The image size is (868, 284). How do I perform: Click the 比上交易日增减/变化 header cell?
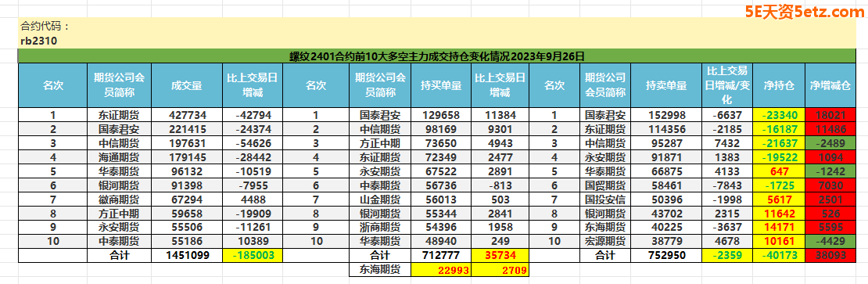coord(726,86)
